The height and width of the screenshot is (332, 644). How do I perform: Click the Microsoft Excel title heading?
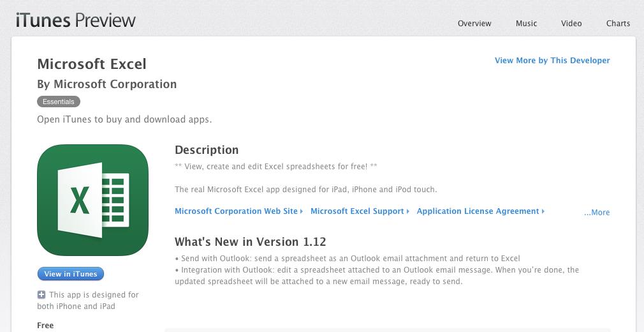pos(92,64)
